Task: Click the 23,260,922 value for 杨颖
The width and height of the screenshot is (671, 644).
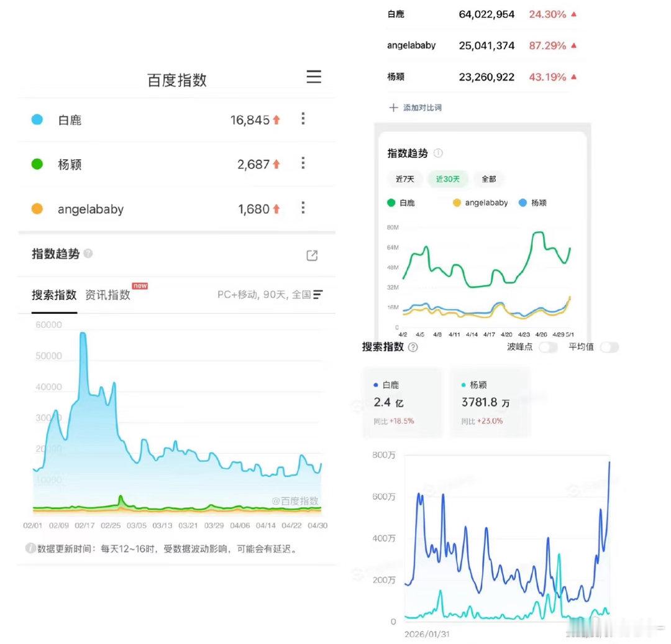Action: pyautogui.click(x=486, y=77)
